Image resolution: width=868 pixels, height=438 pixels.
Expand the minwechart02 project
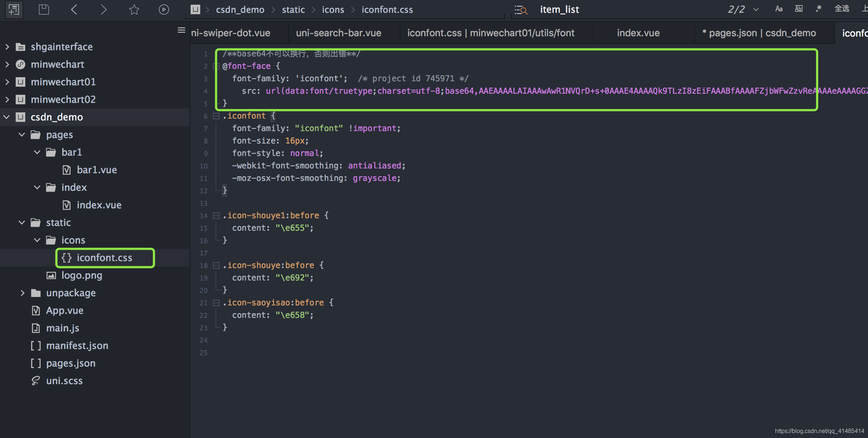pos(7,100)
